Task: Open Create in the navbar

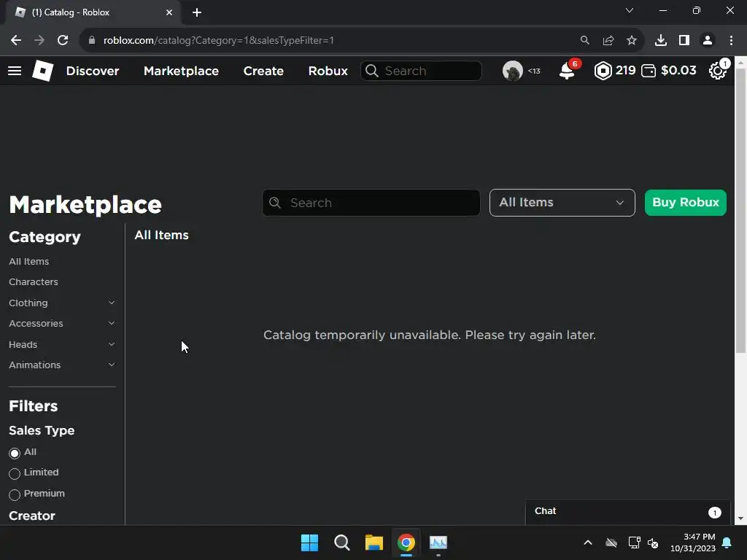Action: click(x=263, y=71)
